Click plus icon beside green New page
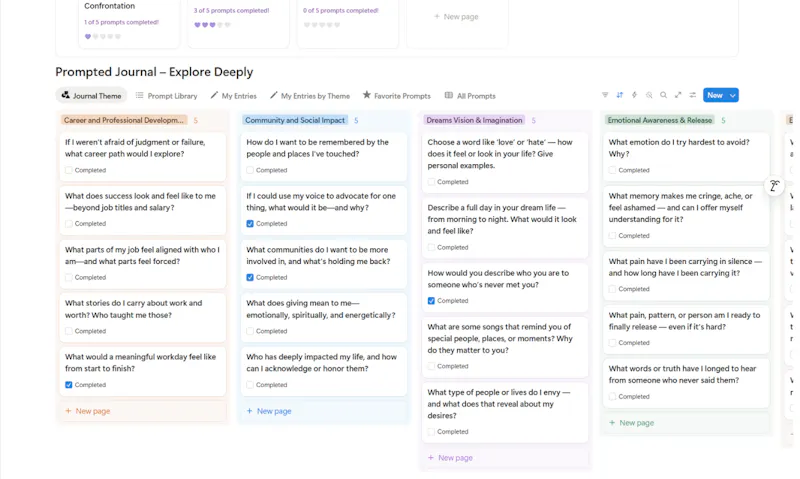The height and width of the screenshot is (479, 800). [612, 422]
